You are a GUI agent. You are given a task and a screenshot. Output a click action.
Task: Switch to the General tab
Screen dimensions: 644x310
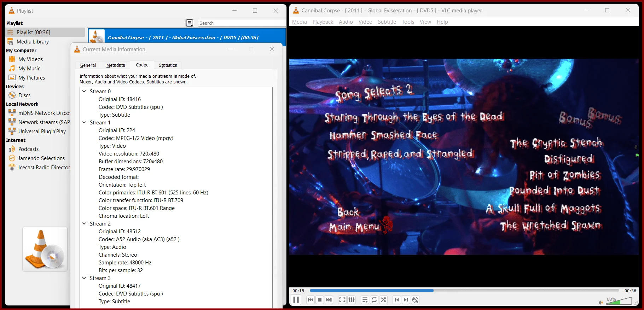tap(88, 65)
